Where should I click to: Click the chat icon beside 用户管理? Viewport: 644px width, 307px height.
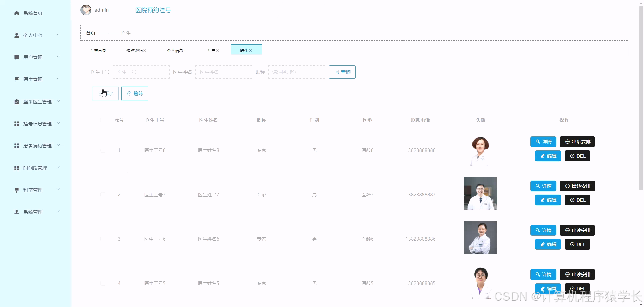pos(17,57)
